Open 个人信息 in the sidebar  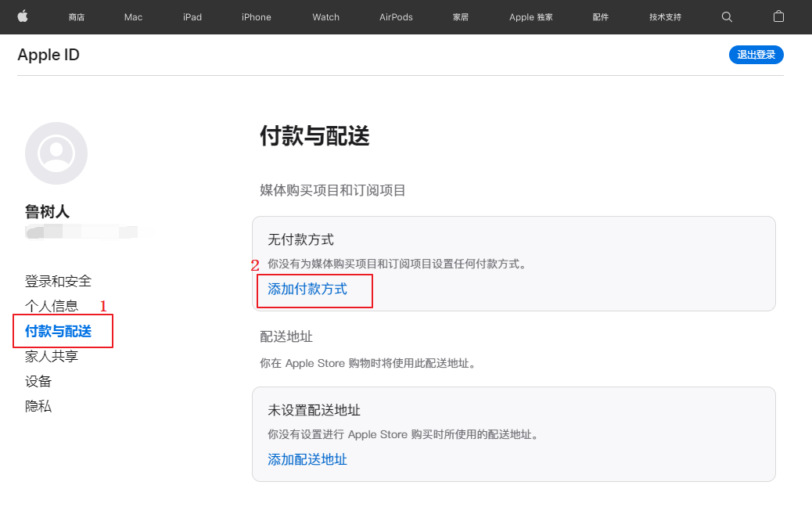point(52,306)
